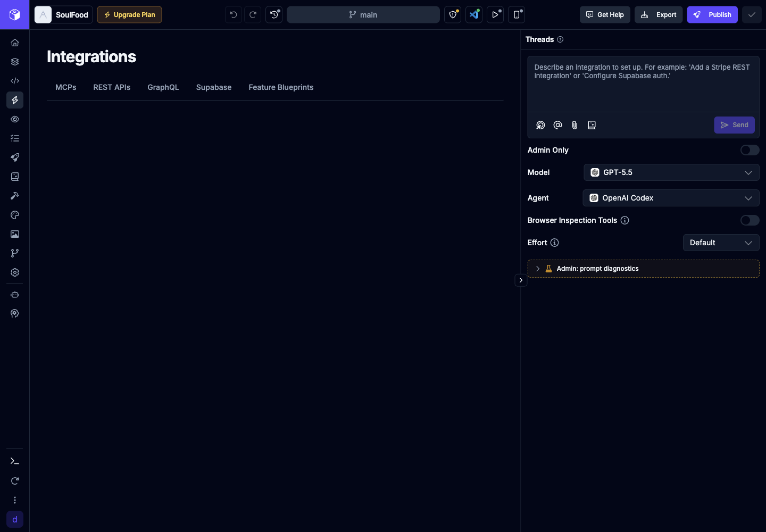Click the spiral icon in message toolbar
The width and height of the screenshot is (766, 532).
pyautogui.click(x=540, y=125)
